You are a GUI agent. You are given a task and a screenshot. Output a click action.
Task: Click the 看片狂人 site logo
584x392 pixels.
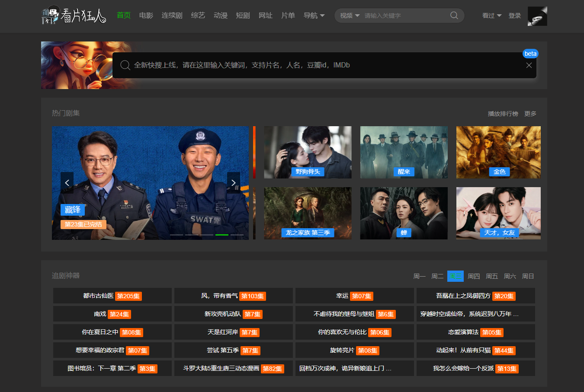[x=74, y=16]
